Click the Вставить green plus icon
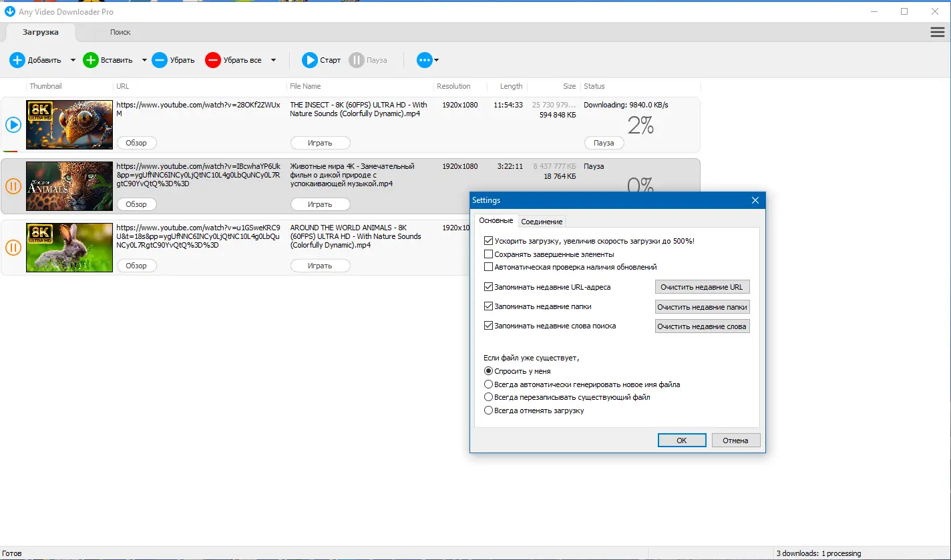Viewport: 951px width, 560px height. coord(90,60)
